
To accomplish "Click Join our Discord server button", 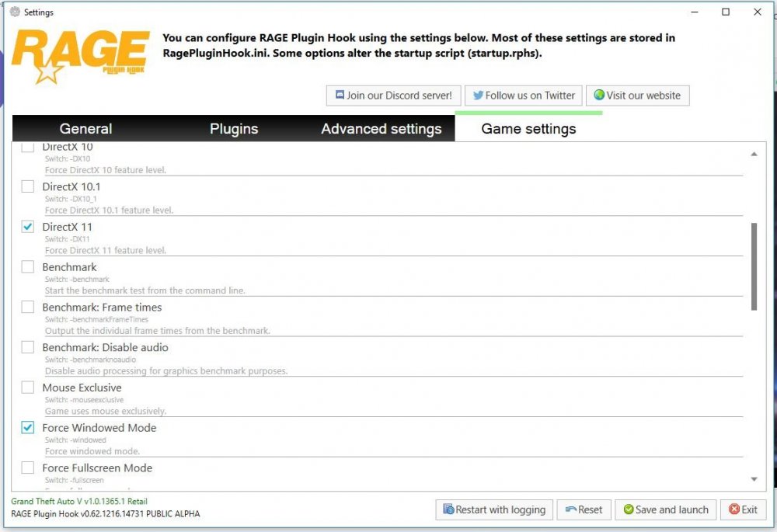I will click(393, 95).
